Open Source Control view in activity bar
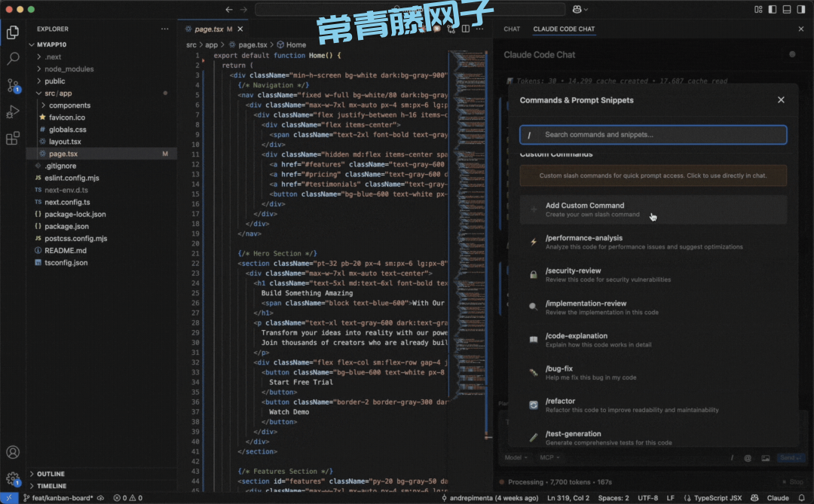 pos(13,85)
